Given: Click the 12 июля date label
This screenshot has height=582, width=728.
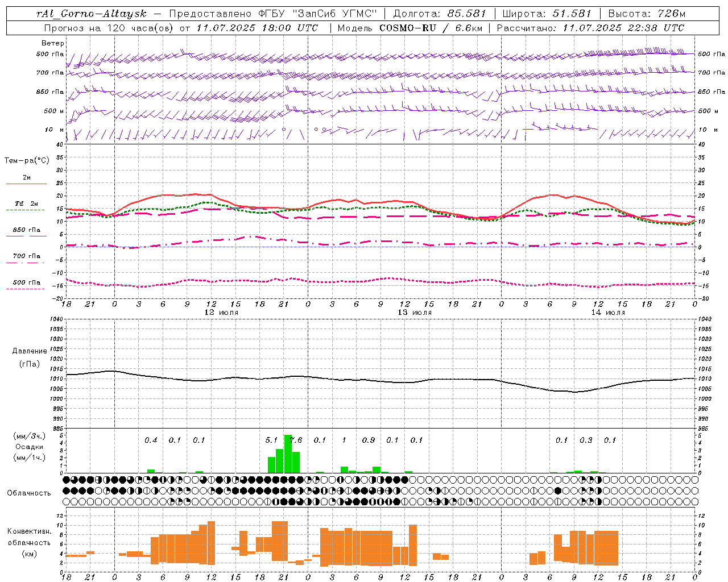Looking at the screenshot, I should (x=221, y=313).
